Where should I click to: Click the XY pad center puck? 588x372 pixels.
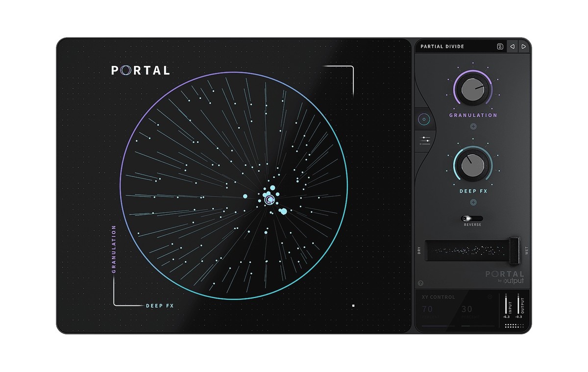(269, 199)
